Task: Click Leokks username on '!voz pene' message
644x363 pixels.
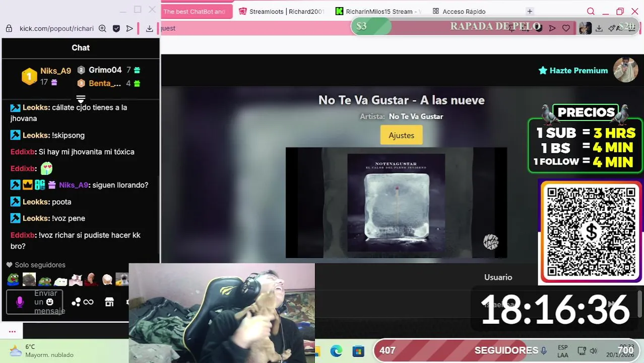Action: [35, 218]
